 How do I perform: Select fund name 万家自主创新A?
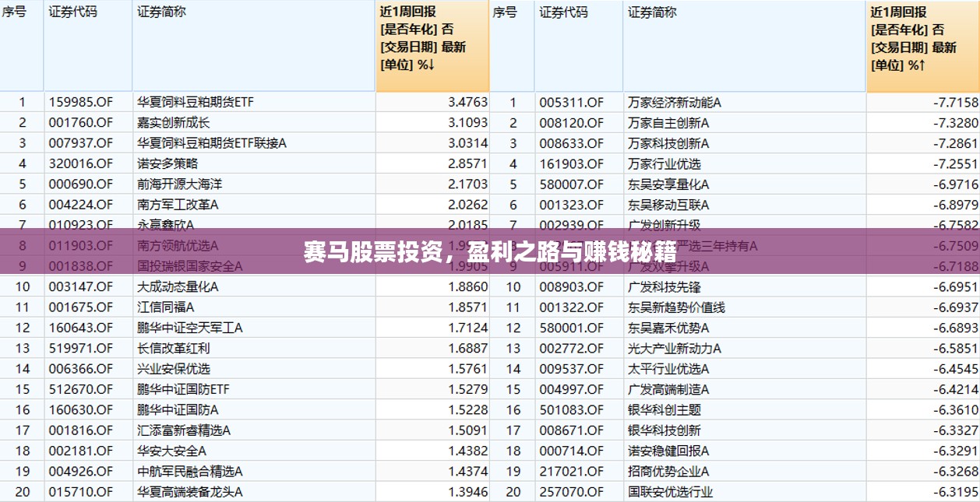pos(668,122)
